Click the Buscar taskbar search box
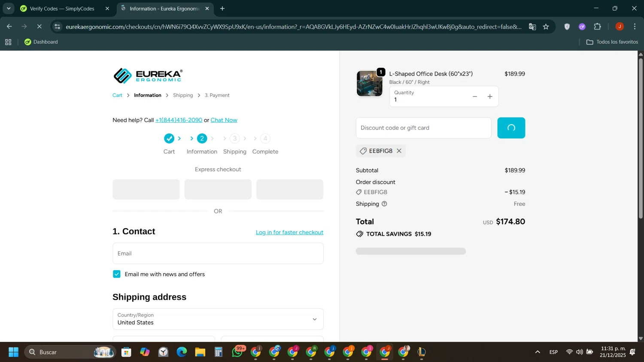The width and height of the screenshot is (644, 362). click(x=70, y=352)
